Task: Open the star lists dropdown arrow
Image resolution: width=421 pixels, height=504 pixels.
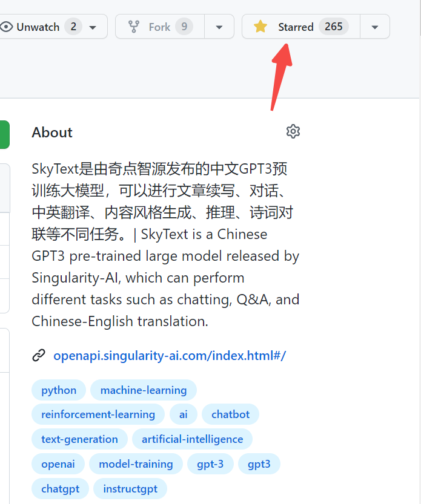Action: click(375, 27)
